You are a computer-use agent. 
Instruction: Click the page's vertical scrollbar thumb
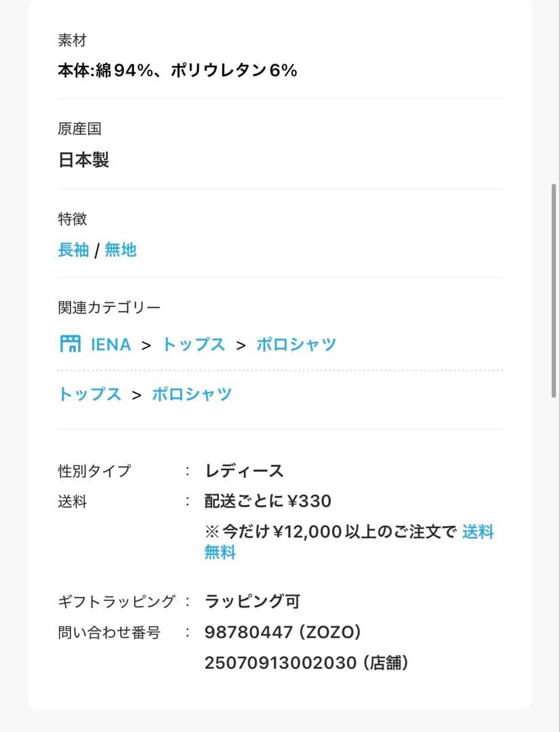pyautogui.click(x=555, y=291)
